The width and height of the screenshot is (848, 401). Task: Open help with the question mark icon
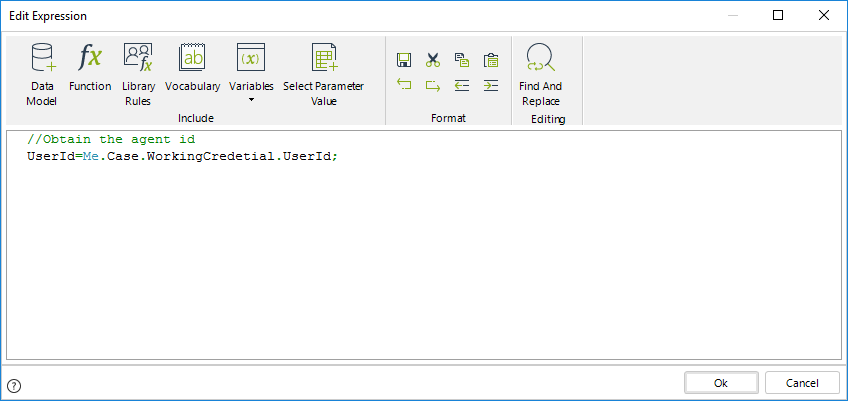pyautogui.click(x=14, y=385)
